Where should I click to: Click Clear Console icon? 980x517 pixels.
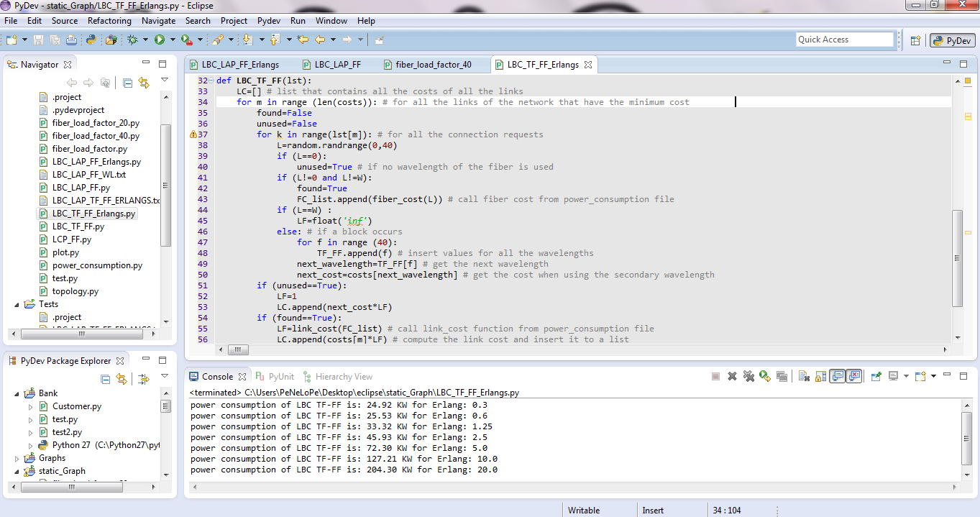click(804, 376)
